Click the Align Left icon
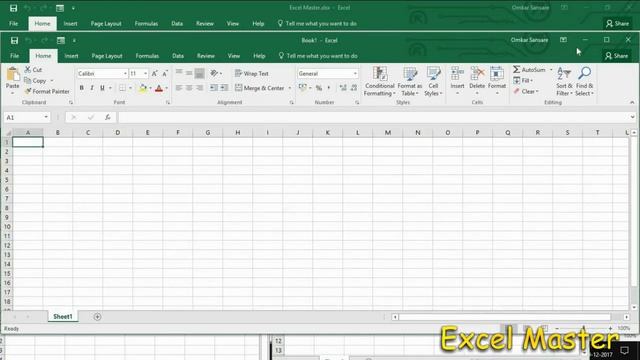Screen dimensions: 640x360 [x=179, y=88]
